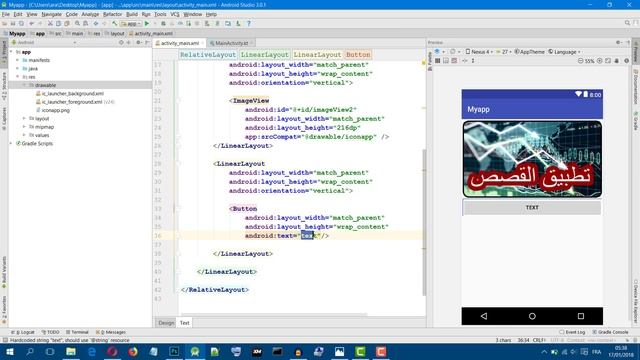Image resolution: width=640 pixels, height=360 pixels.
Task: Click the Find magnifier icon in toolbar
Action: 77,24
